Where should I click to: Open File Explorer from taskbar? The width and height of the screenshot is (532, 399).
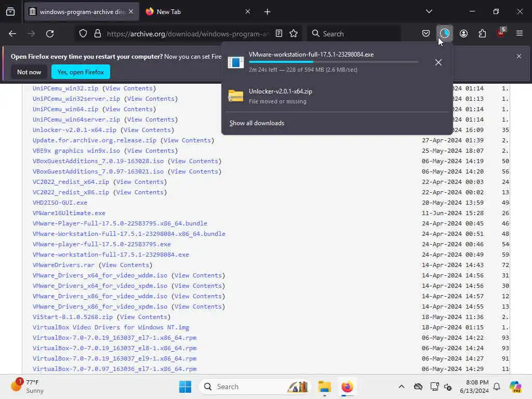[x=324, y=387]
